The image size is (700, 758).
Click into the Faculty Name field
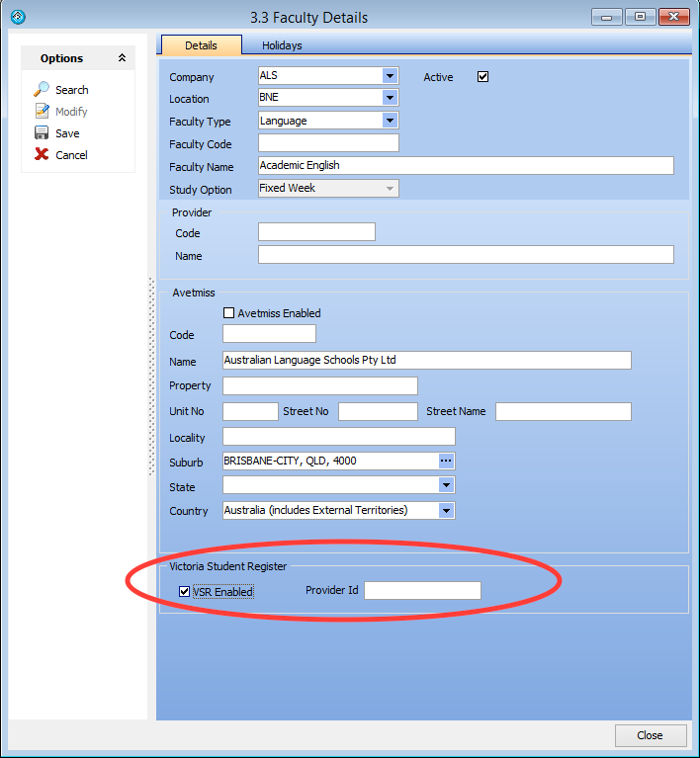(465, 166)
